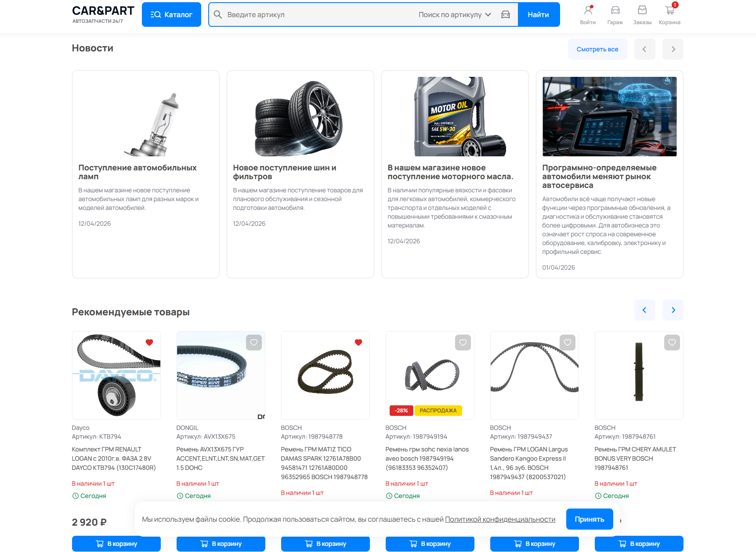Open the Политикой конфиденциальности link
Image resolution: width=756 pixels, height=552 pixels.
[500, 519]
